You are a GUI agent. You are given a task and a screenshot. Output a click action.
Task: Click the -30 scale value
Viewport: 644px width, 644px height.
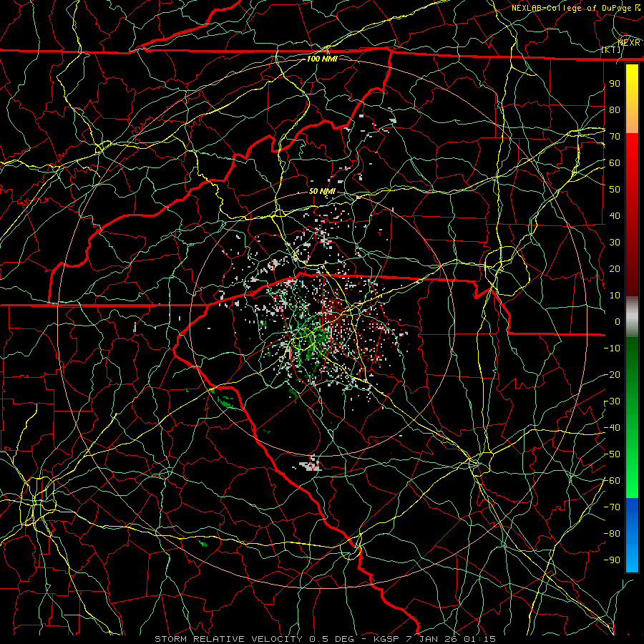[x=612, y=401]
